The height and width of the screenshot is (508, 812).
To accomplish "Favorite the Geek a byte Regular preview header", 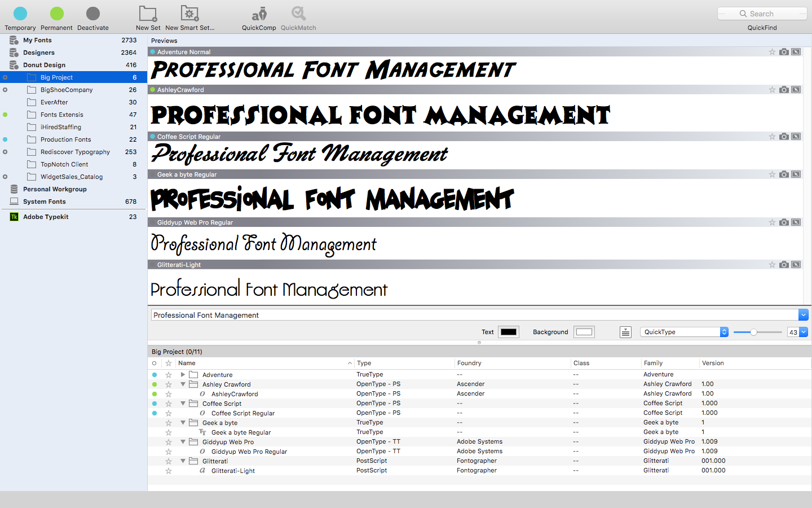I will click(771, 174).
